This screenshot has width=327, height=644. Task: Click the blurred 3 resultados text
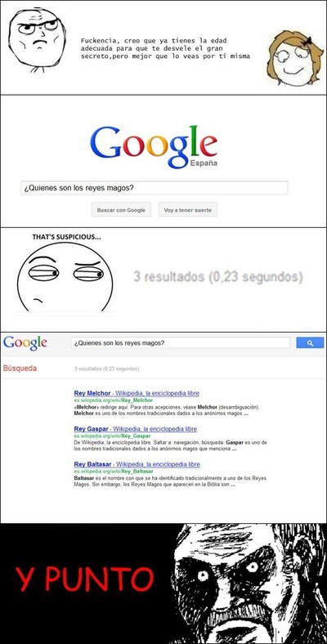click(218, 277)
